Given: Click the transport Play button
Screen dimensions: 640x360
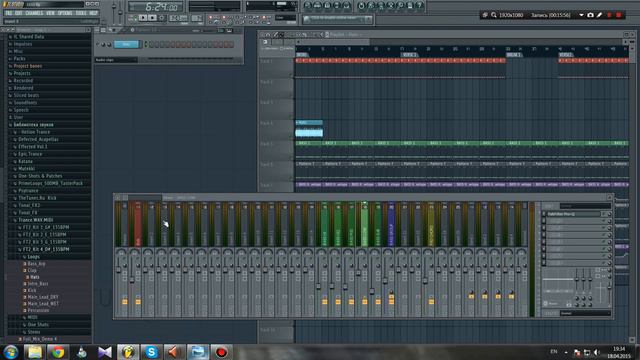Looking at the screenshot, I should (x=143, y=18).
